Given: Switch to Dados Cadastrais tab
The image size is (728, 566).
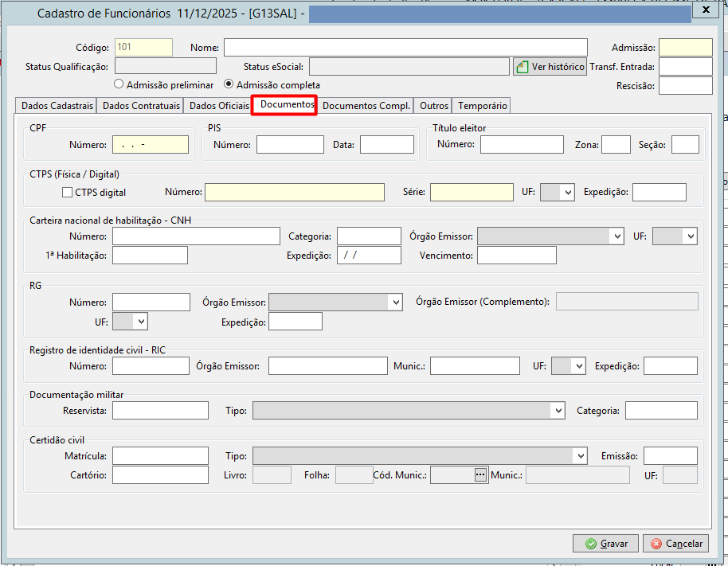Looking at the screenshot, I should [57, 106].
